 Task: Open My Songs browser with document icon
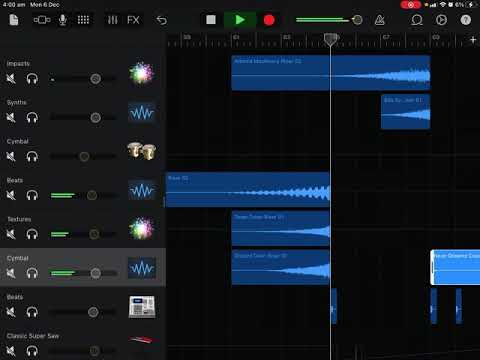(14, 20)
